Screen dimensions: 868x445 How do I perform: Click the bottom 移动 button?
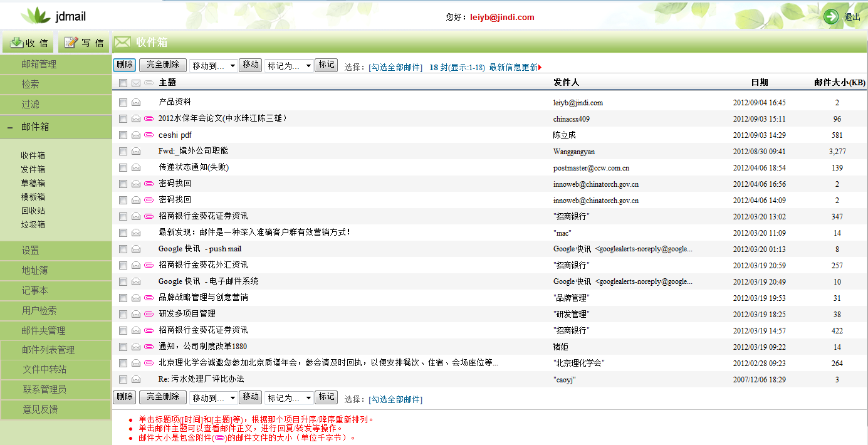pos(251,397)
